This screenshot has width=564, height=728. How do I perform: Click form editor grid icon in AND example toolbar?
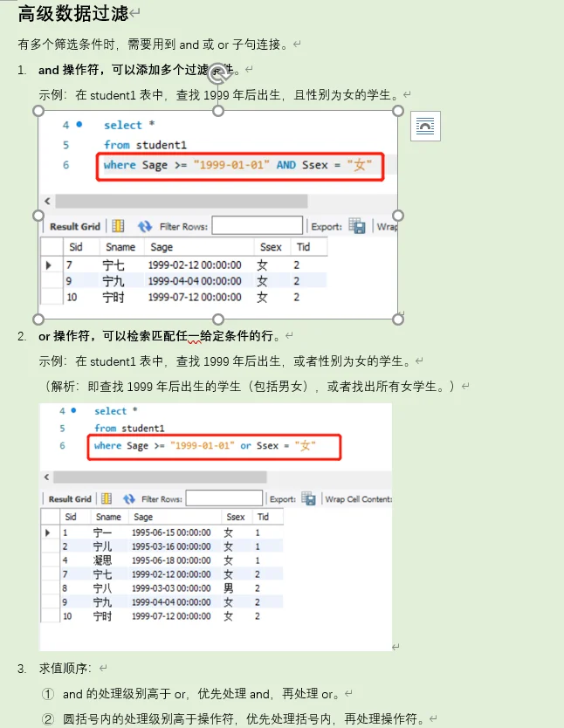[119, 226]
